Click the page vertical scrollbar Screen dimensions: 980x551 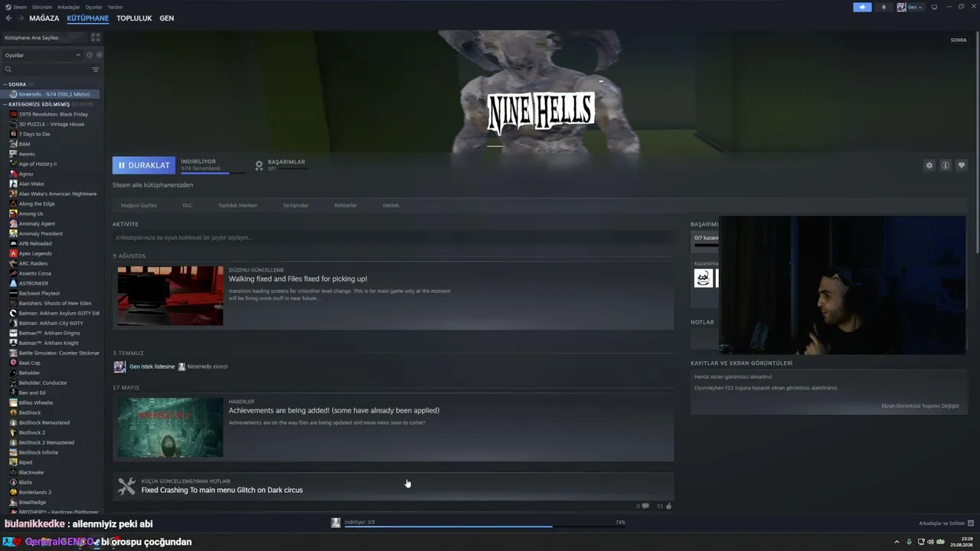point(977,142)
